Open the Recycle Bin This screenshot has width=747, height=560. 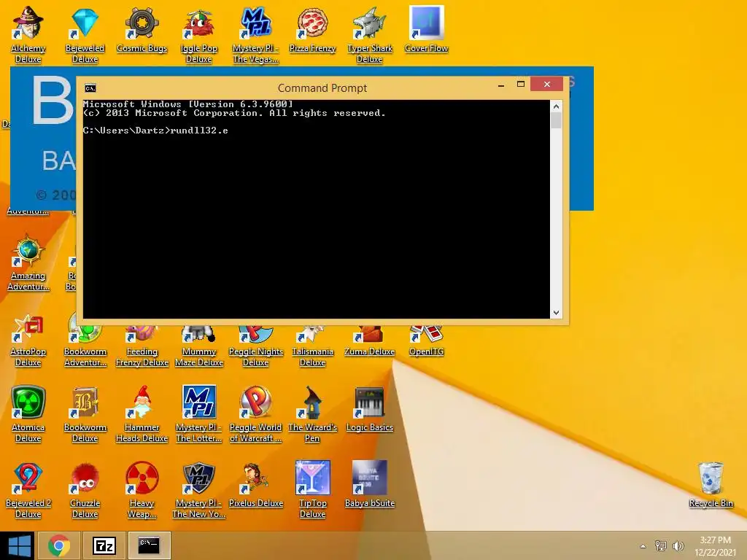[711, 484]
